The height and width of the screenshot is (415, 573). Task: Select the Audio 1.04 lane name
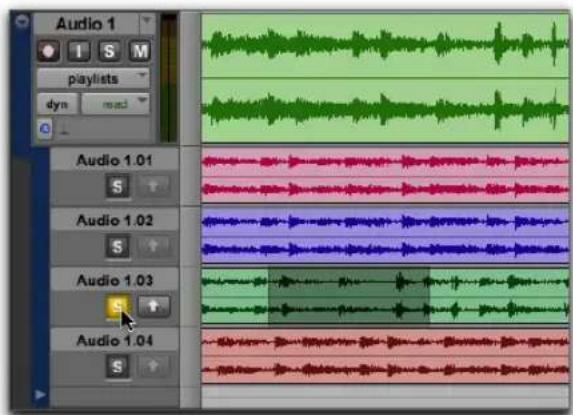pos(114,340)
